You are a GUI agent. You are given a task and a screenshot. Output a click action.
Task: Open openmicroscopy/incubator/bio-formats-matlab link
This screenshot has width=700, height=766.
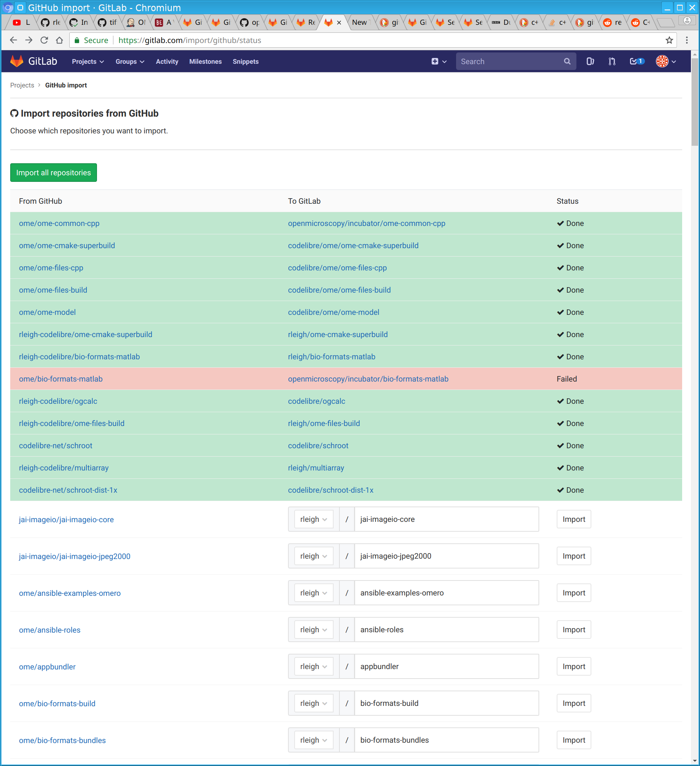tap(368, 379)
